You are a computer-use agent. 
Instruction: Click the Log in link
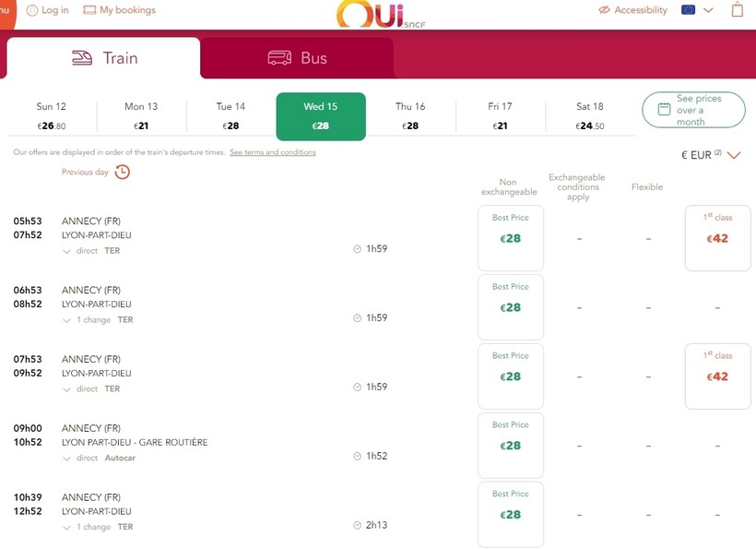pos(55,9)
